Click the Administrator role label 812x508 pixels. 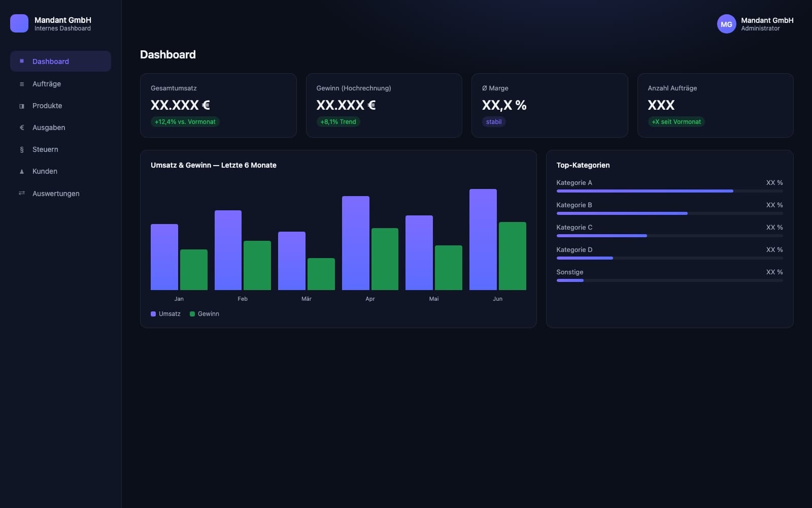tap(760, 28)
